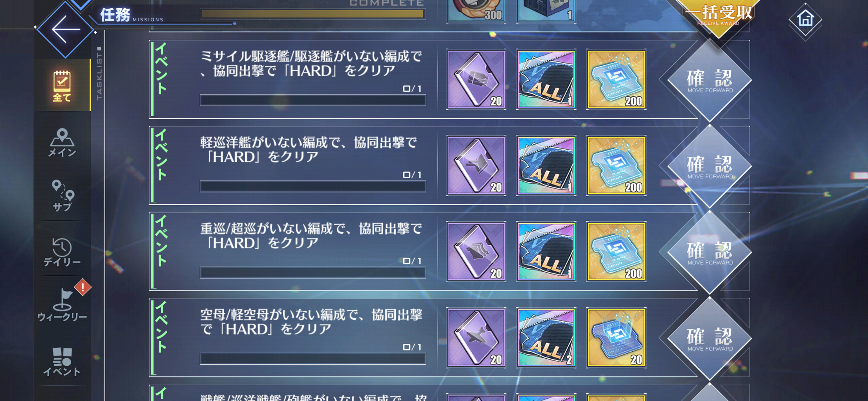Switch to サブ missions tab
This screenshot has height=401, width=868.
pos(62,196)
